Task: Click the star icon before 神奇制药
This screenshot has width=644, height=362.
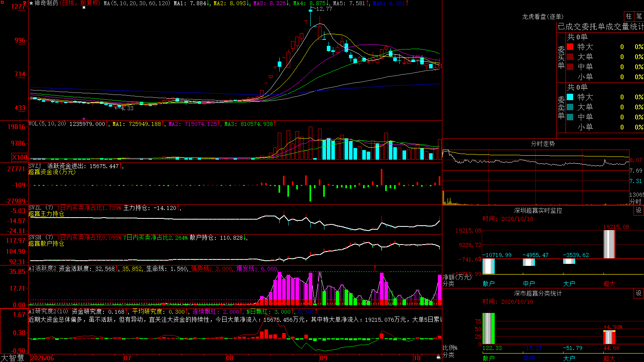Action: coord(31,3)
